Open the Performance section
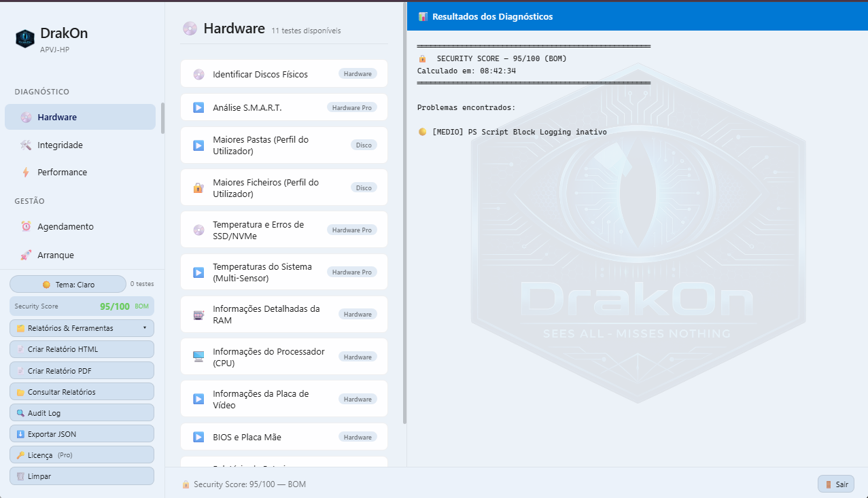 [80, 172]
